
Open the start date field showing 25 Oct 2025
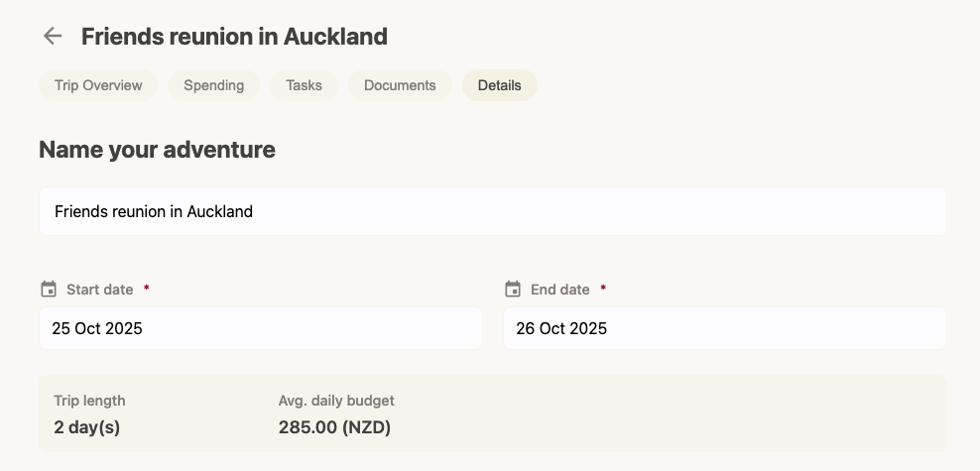click(260, 328)
